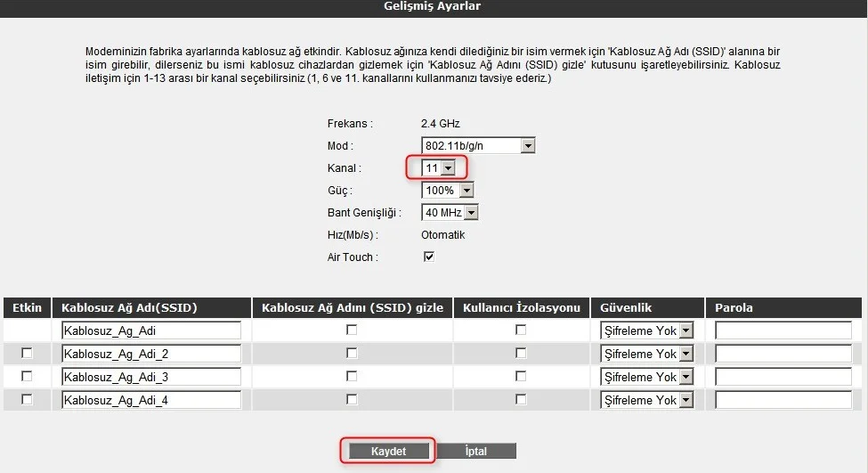Toggle the Air Touch checkbox
868x473 pixels.
(428, 257)
